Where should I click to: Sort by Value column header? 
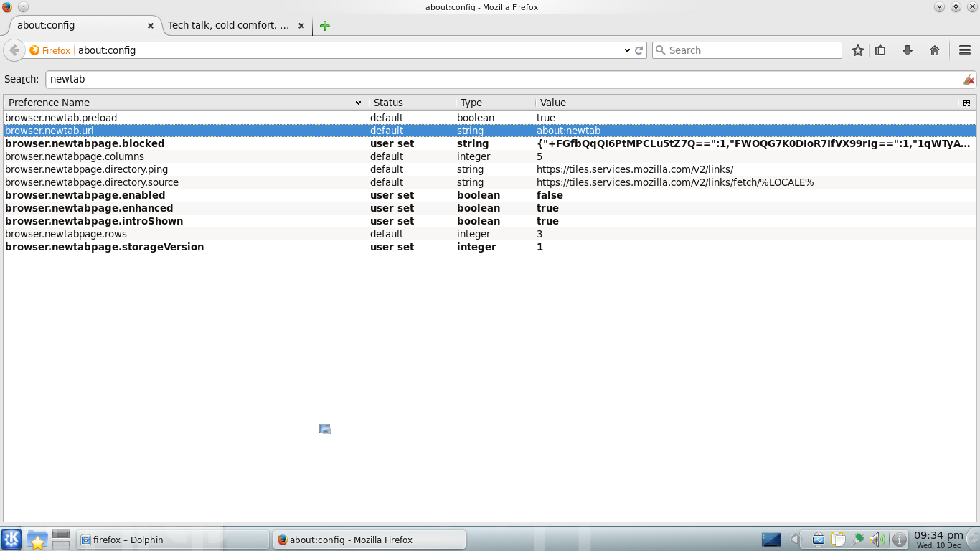click(747, 103)
